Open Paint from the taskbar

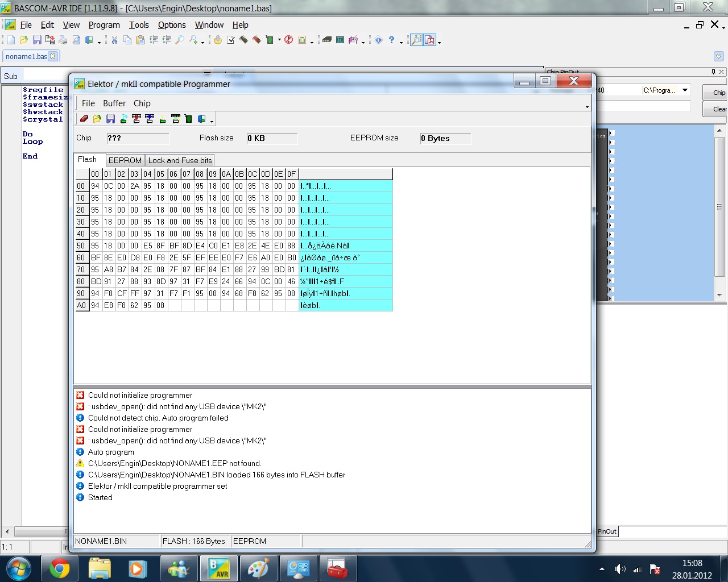point(259,568)
